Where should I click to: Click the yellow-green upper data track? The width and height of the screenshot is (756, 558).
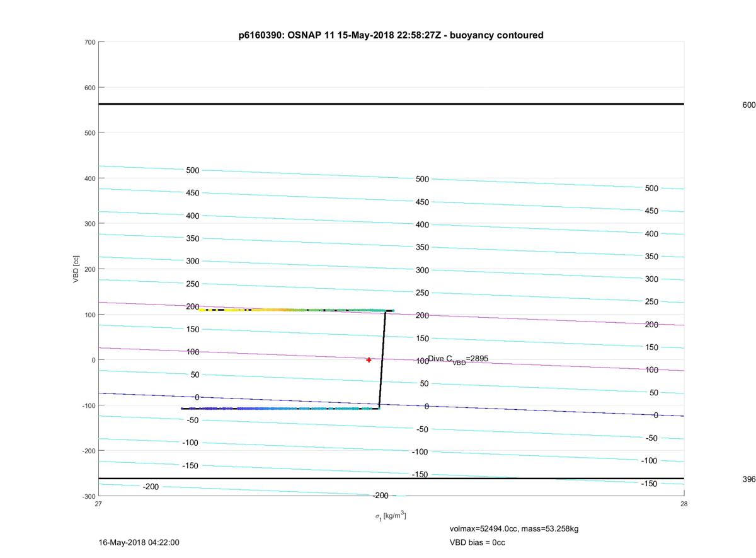click(x=296, y=310)
